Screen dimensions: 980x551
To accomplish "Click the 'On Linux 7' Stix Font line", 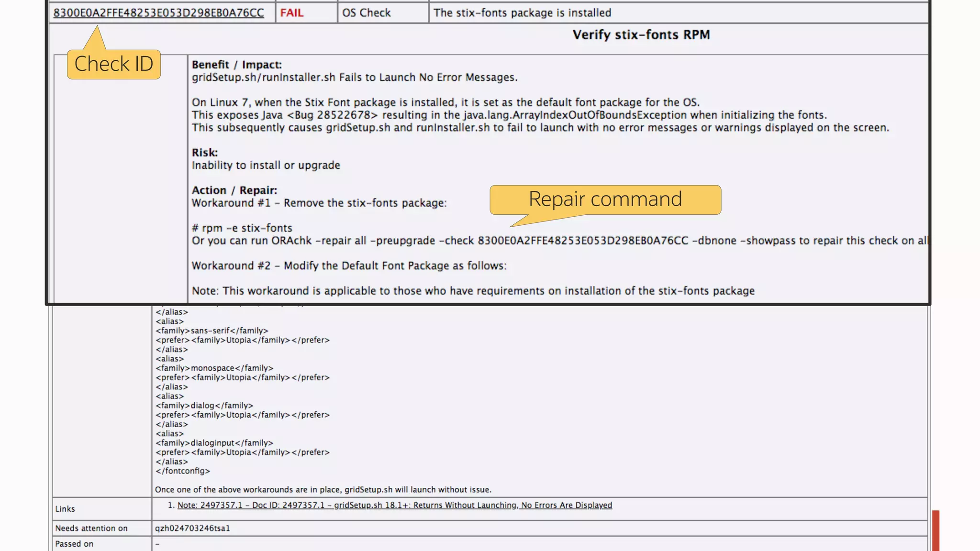I will (x=445, y=102).
